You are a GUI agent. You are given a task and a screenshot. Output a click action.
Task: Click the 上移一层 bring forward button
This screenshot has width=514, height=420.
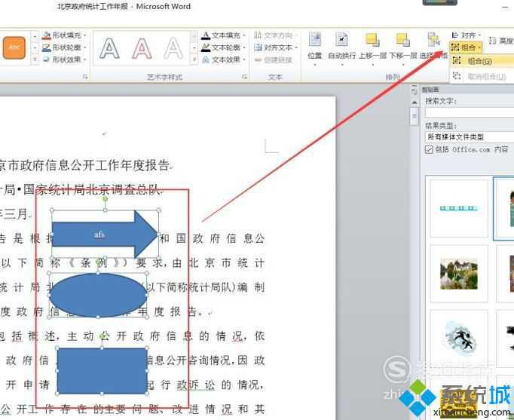tap(372, 47)
